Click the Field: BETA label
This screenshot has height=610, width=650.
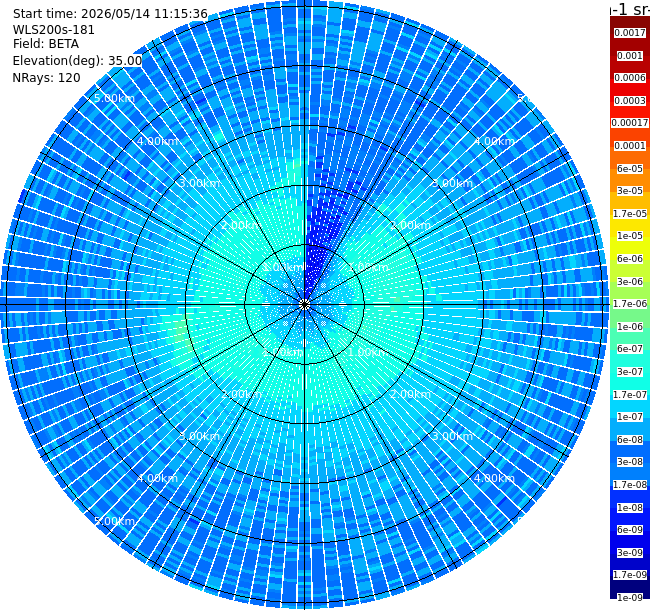click(46, 44)
